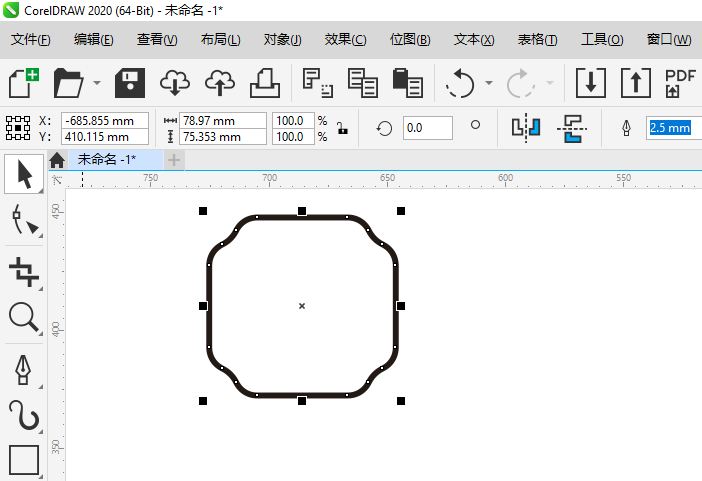Open the 文件(F) menu
Viewport: 702px width, 481px height.
pos(30,39)
